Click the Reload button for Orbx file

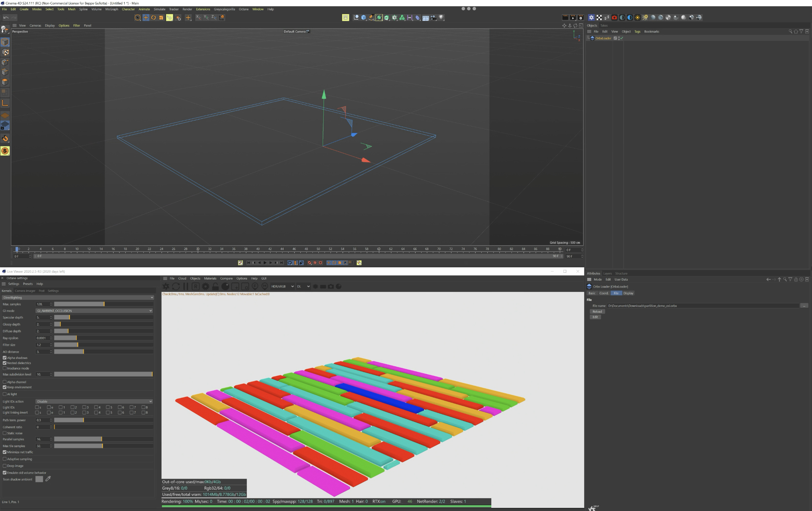point(597,311)
